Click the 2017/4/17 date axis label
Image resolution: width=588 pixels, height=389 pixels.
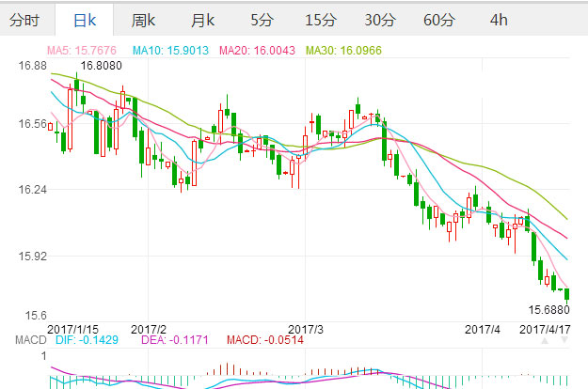point(545,330)
